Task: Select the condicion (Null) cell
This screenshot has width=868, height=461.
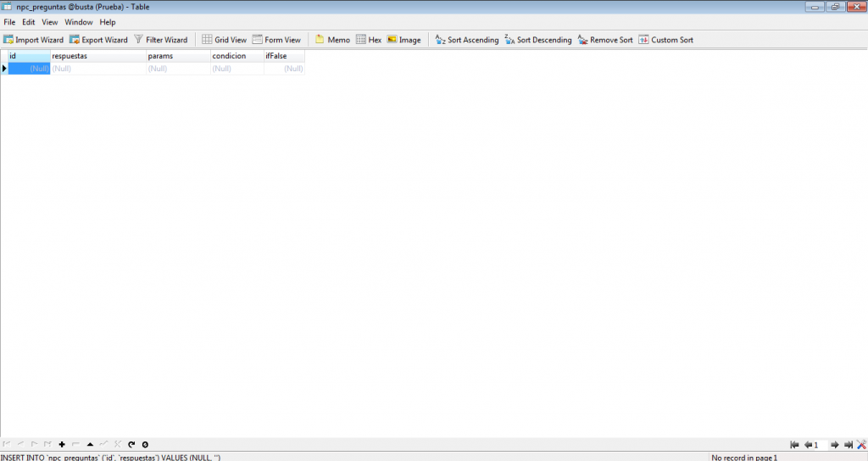Action: (237, 69)
